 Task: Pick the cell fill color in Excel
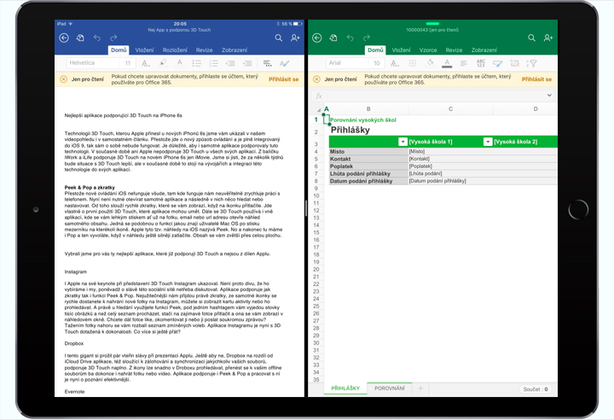tap(430, 63)
